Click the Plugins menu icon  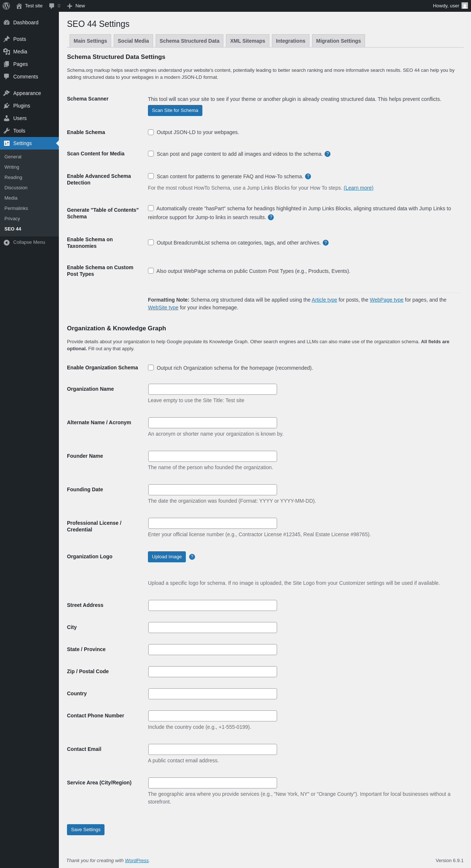coord(7,106)
